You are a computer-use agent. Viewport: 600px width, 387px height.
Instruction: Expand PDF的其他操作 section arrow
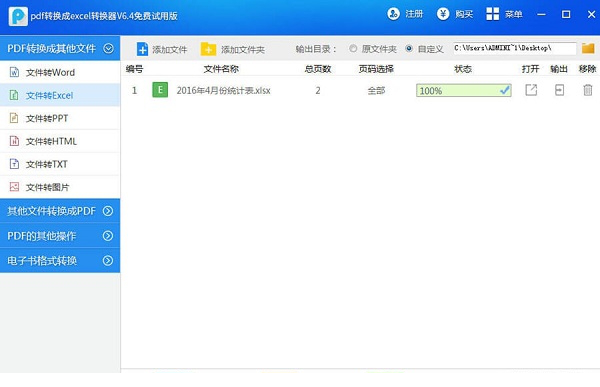pos(108,236)
